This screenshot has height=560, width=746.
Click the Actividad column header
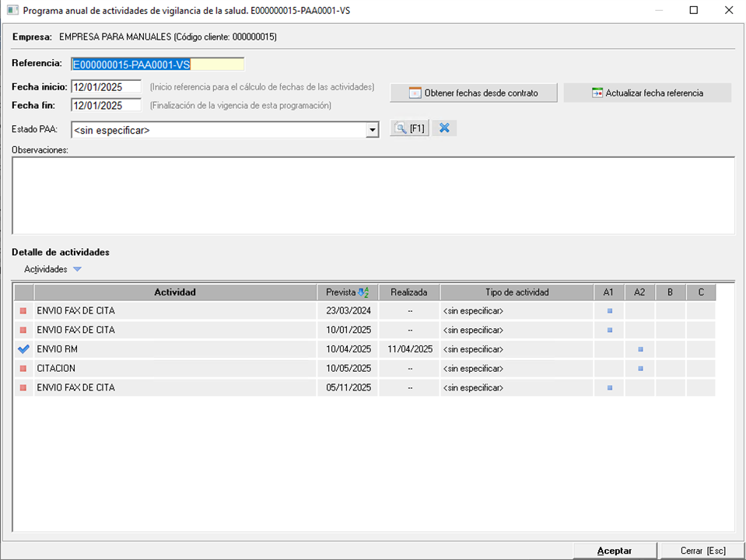click(175, 292)
